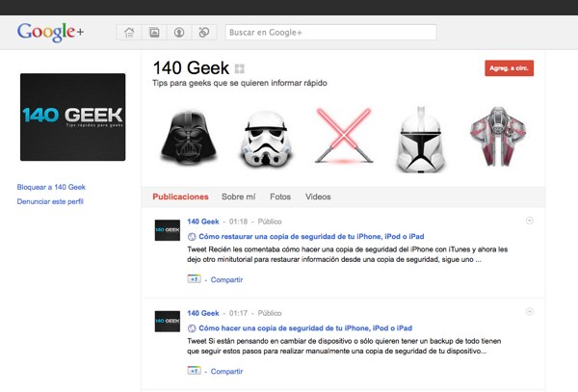The width and height of the screenshot is (578, 392).
Task: Switch to the Sobre mí tab
Action: (x=239, y=196)
